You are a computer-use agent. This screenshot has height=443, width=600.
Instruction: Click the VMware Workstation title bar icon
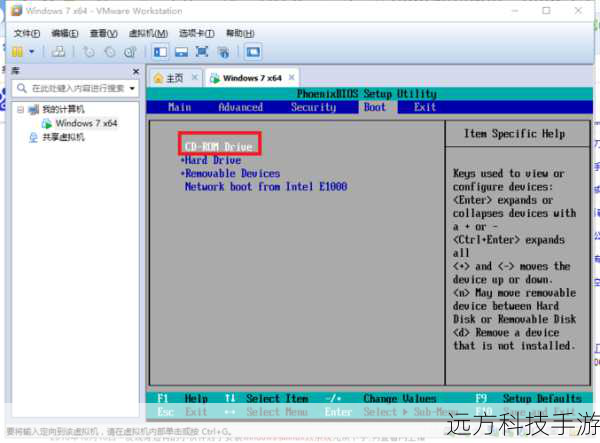tap(16, 11)
